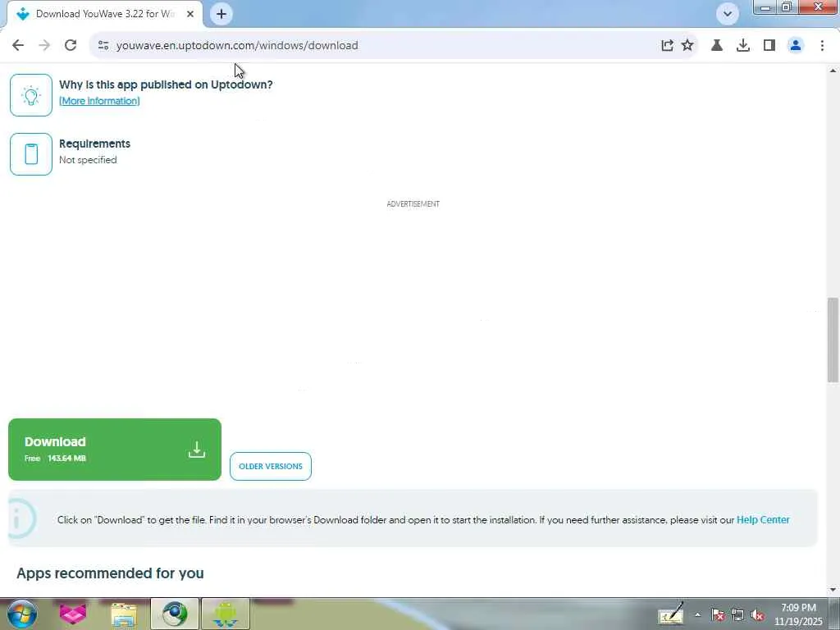Screen dimensions: 840x630
Task: Open the More information link
Action: tap(99, 101)
